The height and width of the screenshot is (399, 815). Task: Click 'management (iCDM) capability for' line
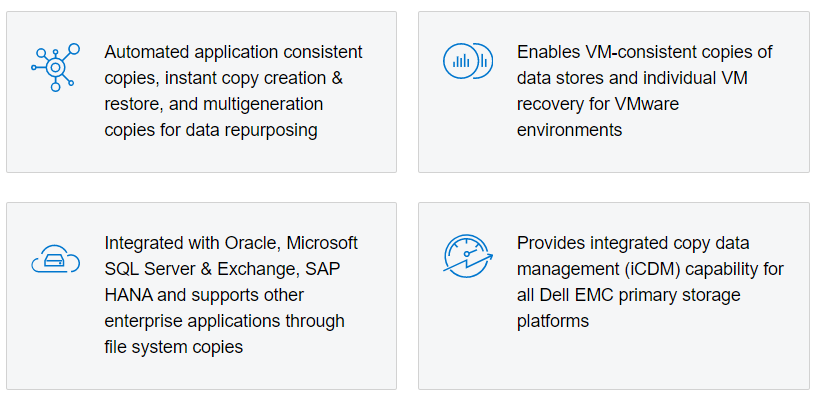coord(650,269)
